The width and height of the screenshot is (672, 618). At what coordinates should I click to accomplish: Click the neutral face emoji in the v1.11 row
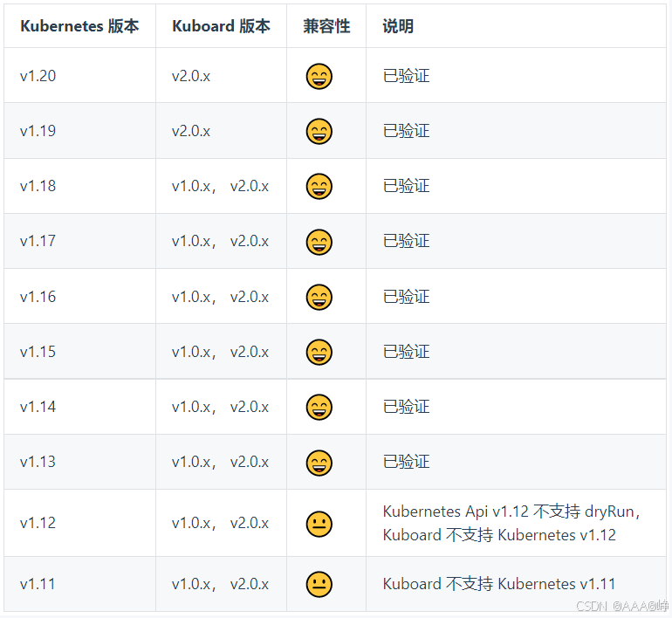(x=319, y=584)
